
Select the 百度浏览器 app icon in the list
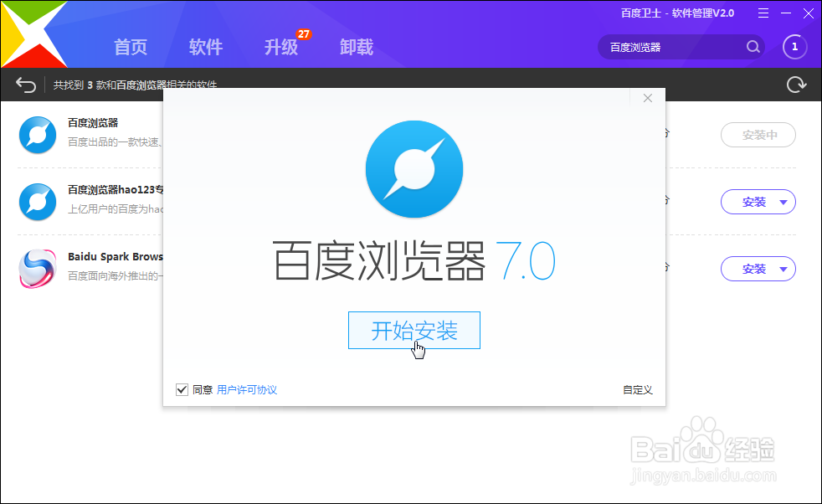pyautogui.click(x=37, y=135)
